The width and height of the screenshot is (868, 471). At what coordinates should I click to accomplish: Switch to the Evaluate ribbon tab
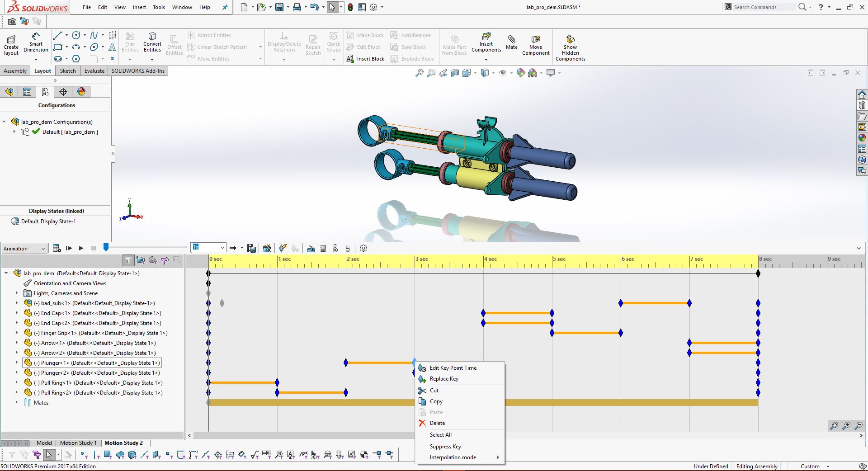tap(94, 71)
